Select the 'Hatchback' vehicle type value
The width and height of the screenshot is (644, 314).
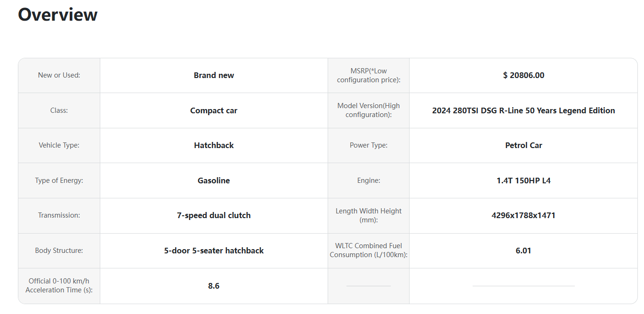point(214,145)
